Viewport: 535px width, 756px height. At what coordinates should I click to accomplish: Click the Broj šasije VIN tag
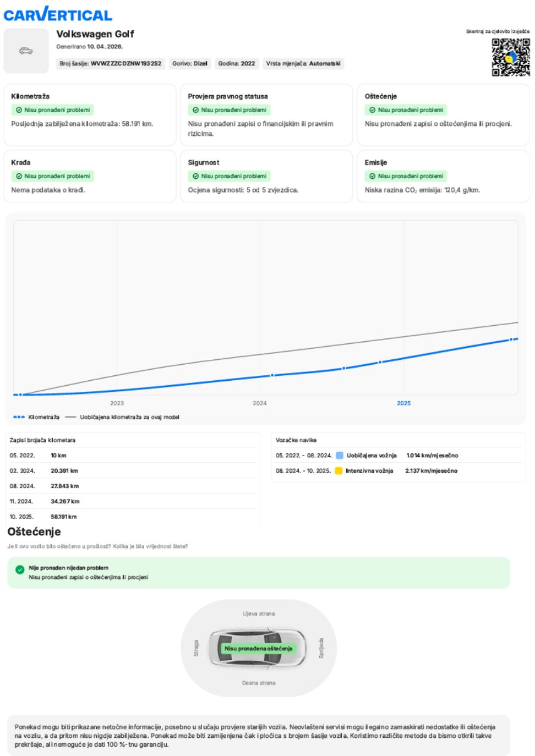(111, 64)
